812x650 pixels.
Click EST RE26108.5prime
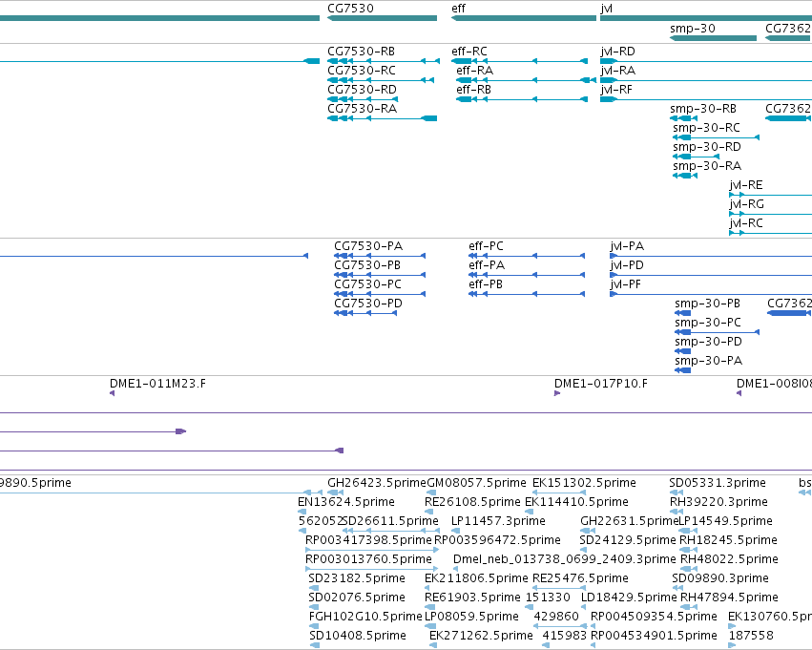pos(472,502)
